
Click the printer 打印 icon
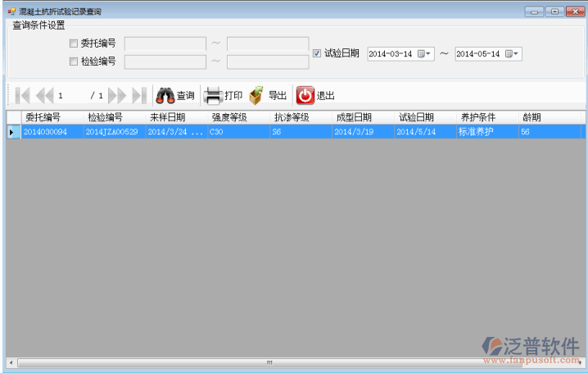[212, 95]
